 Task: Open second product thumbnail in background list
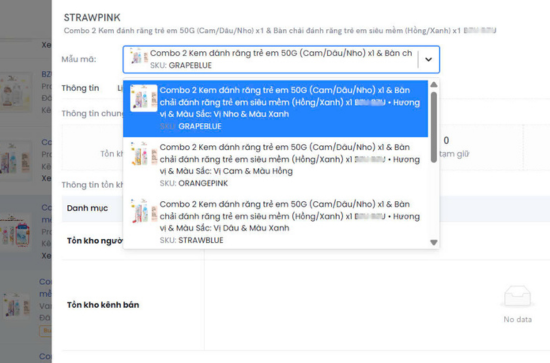tap(15, 159)
